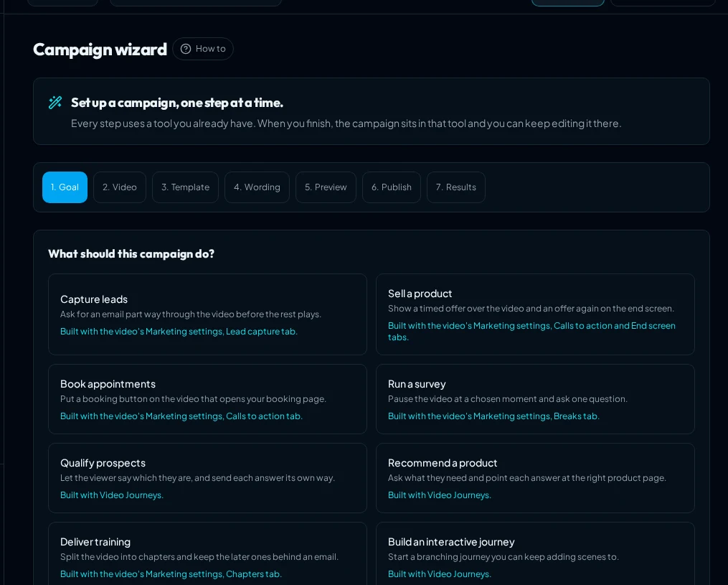
Task: View the 7. Results step
Action: pos(456,187)
